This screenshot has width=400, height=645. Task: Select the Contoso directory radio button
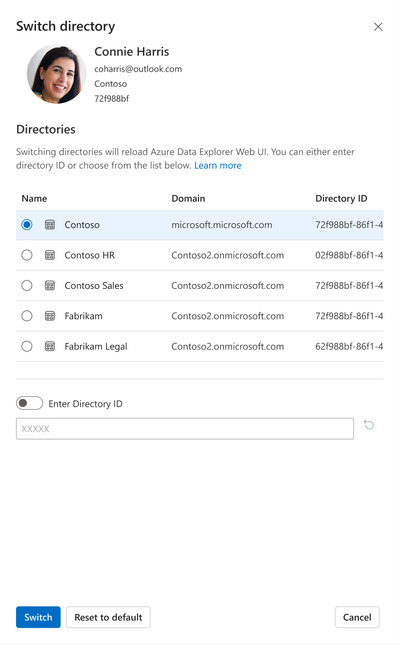(27, 225)
